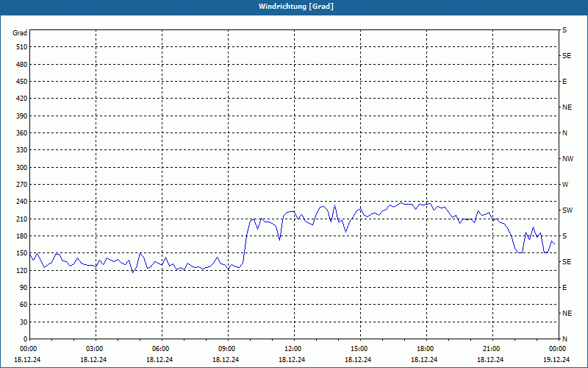The height and width of the screenshot is (368, 588).
Task: Click the 18.12.24 date below 03:00
Action: tap(93, 360)
